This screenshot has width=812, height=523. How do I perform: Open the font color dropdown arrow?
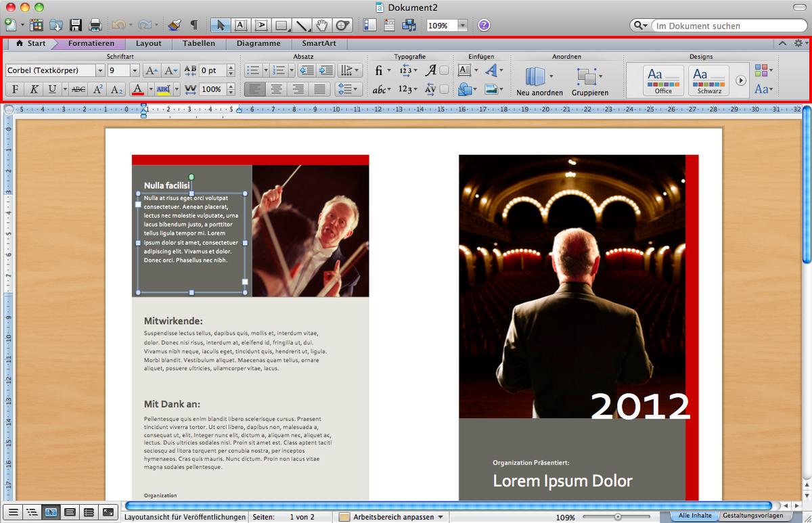tap(150, 89)
